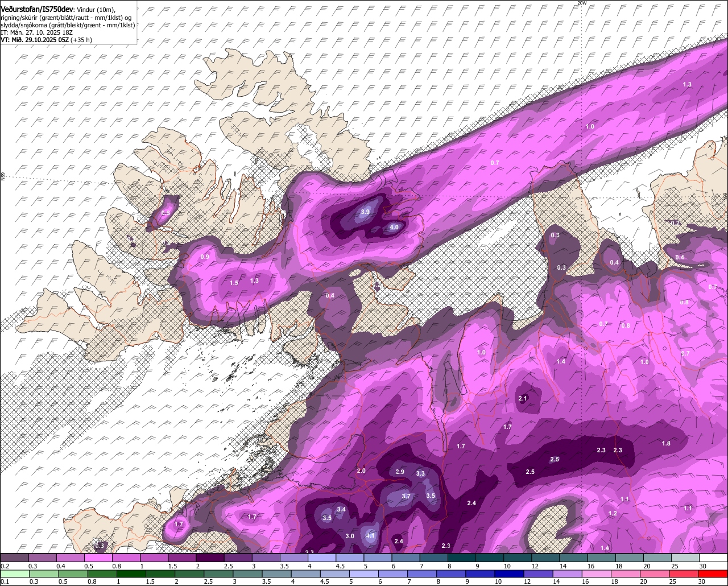Viewport: 728px width, 586px height.
Task: Pick the bottom legend row swatch starting at 10
Action: 509,574
